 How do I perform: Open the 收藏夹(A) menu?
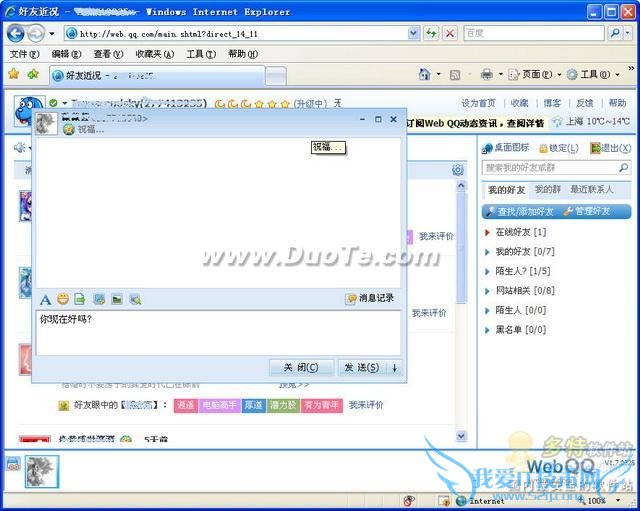click(x=155, y=54)
